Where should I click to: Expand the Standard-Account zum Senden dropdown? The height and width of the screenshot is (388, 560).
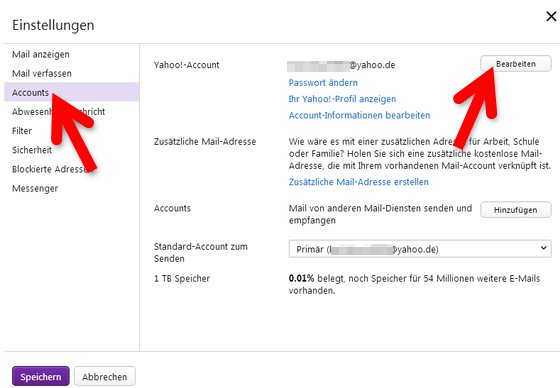tap(420, 249)
